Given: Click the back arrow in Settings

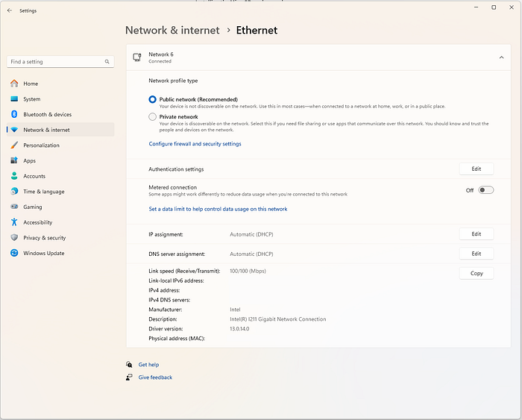Looking at the screenshot, I should pyautogui.click(x=9, y=10).
